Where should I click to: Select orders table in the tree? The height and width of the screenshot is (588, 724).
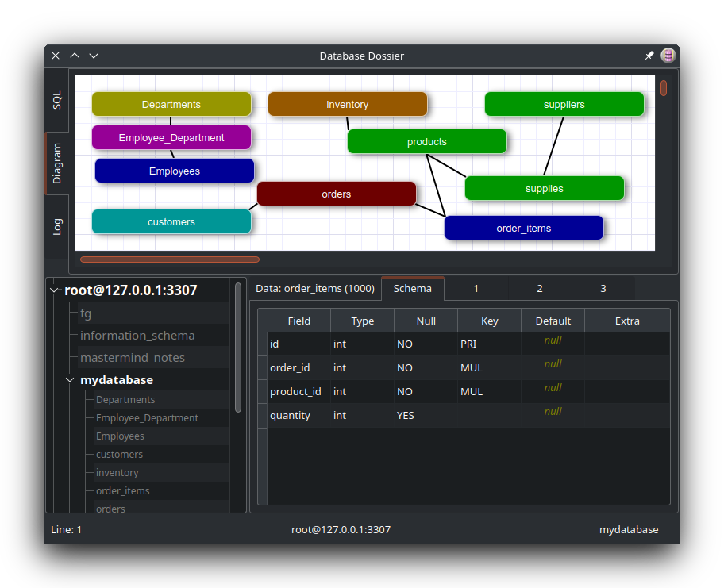click(110, 509)
